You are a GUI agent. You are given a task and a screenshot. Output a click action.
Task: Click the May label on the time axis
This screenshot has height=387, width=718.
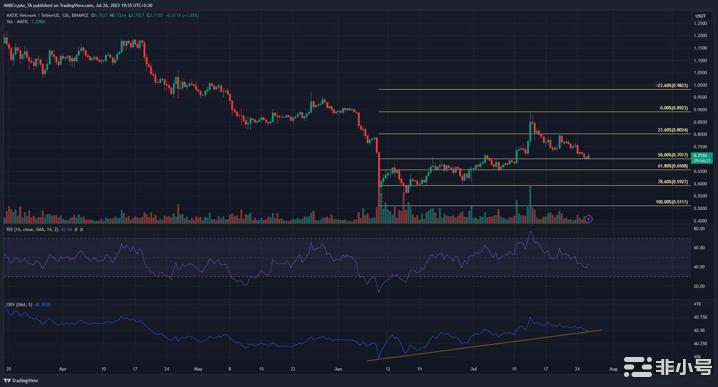[x=198, y=369]
